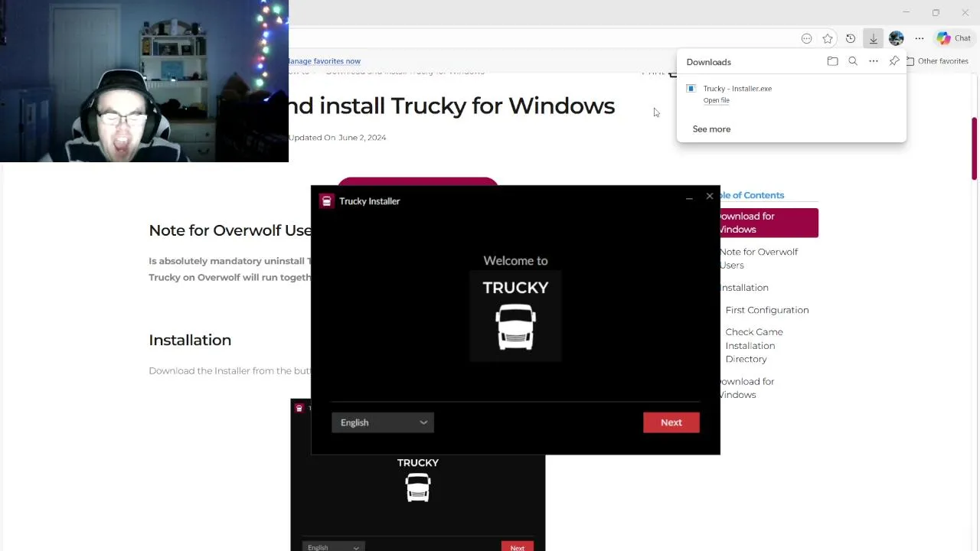Click the browser page vertical scrollbar thumb
Viewport: 980px width, 551px height.
(975, 148)
